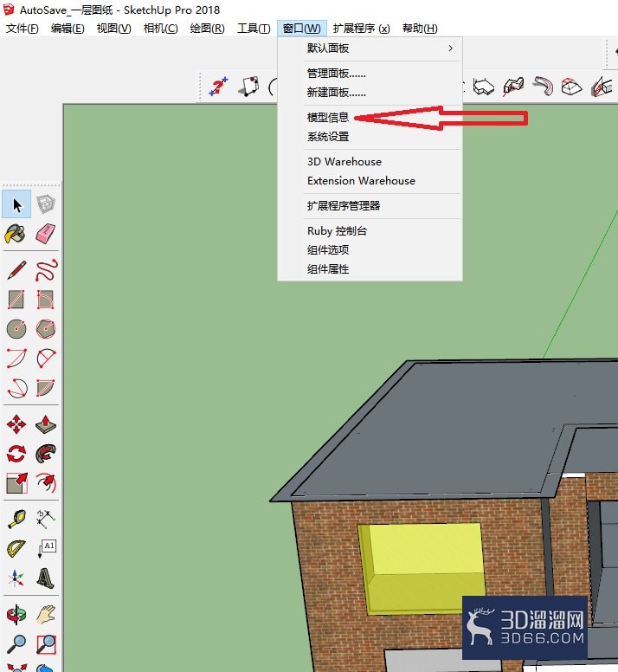Select the Orbit camera tool
Viewport: 618px width, 672px height.
[x=16, y=615]
